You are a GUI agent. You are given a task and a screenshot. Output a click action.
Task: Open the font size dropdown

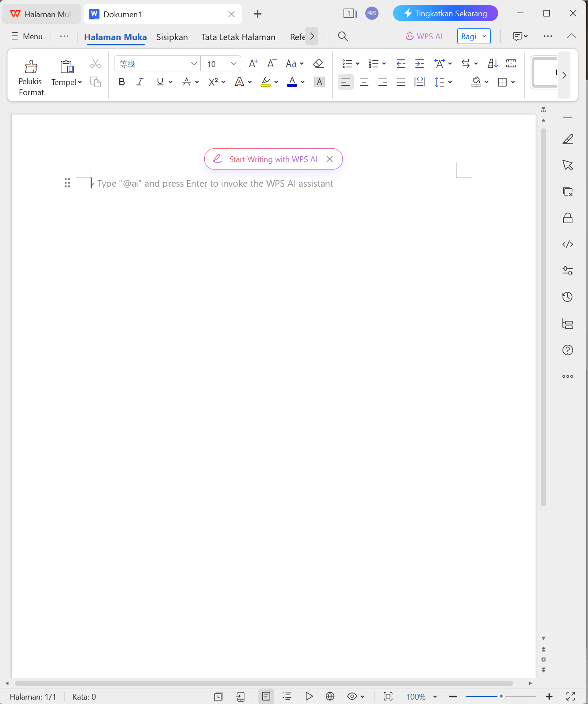point(234,64)
